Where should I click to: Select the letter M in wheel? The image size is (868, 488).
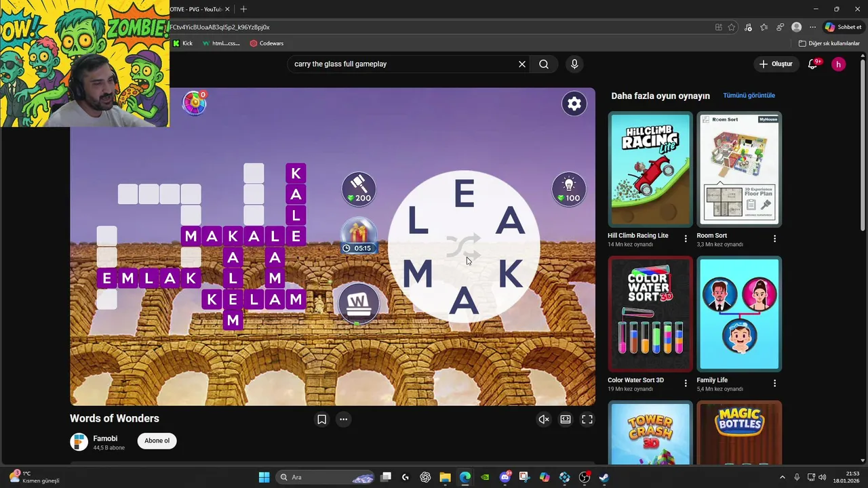point(418,274)
